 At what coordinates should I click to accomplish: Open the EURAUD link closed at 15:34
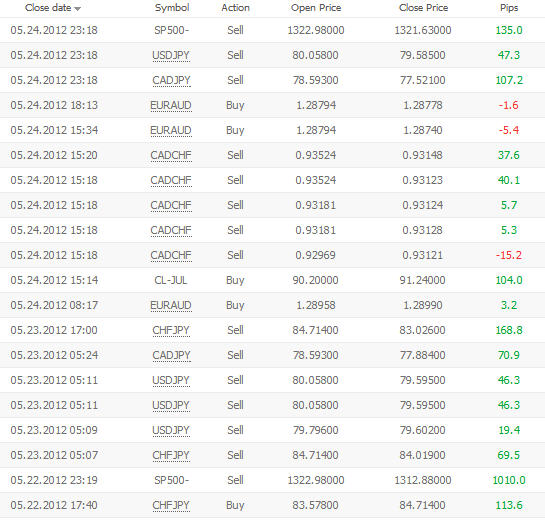(171, 130)
